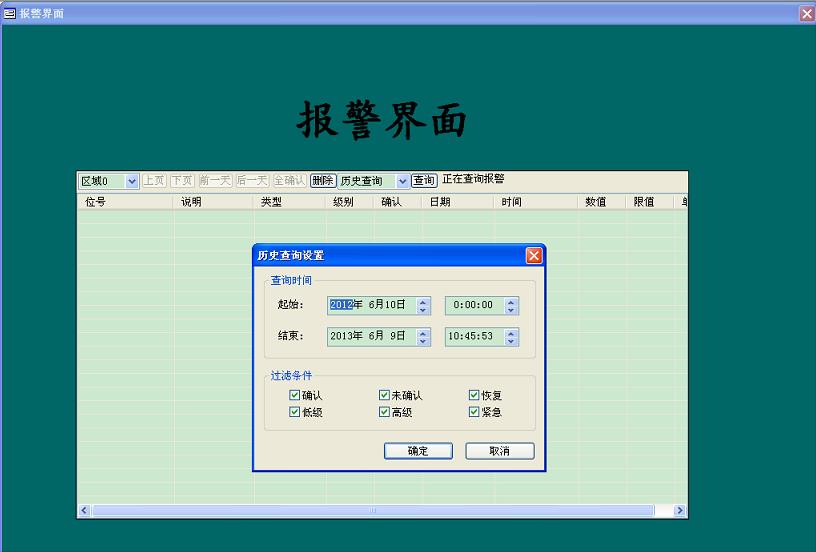Click the horizontal scrollbar left arrow
This screenshot has width=816, height=552.
pos(84,511)
